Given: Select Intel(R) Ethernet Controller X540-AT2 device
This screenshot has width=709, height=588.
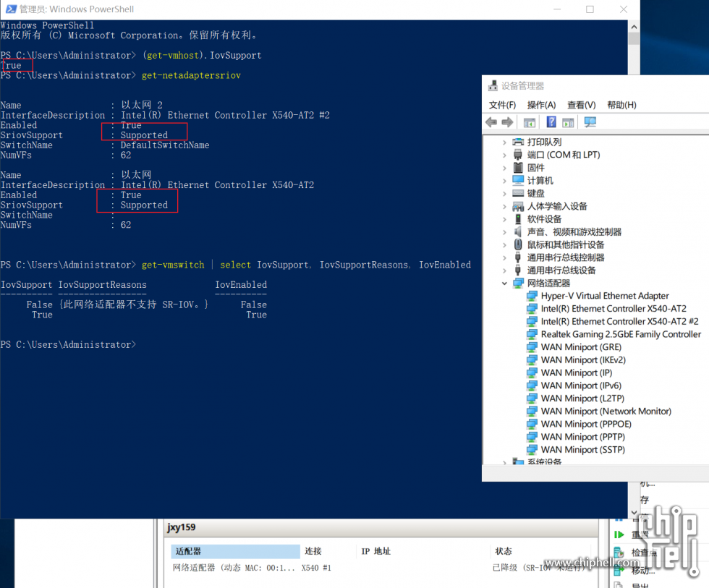Looking at the screenshot, I should (614, 309).
